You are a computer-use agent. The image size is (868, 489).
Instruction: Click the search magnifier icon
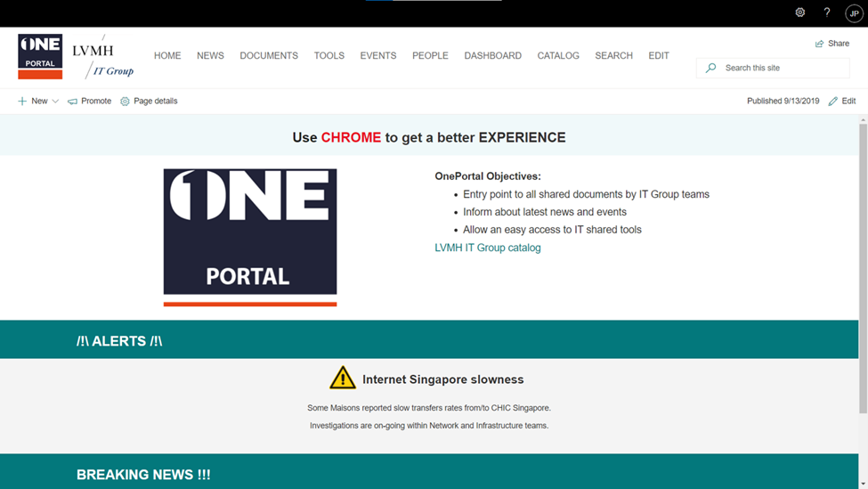click(x=710, y=68)
